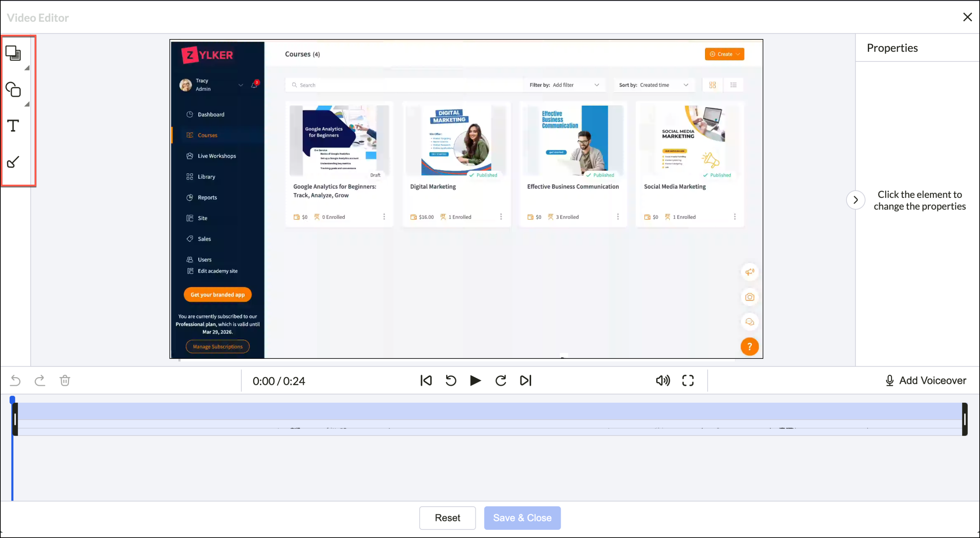Select the brush/highlight tool icon
The width and height of the screenshot is (980, 538).
point(13,162)
